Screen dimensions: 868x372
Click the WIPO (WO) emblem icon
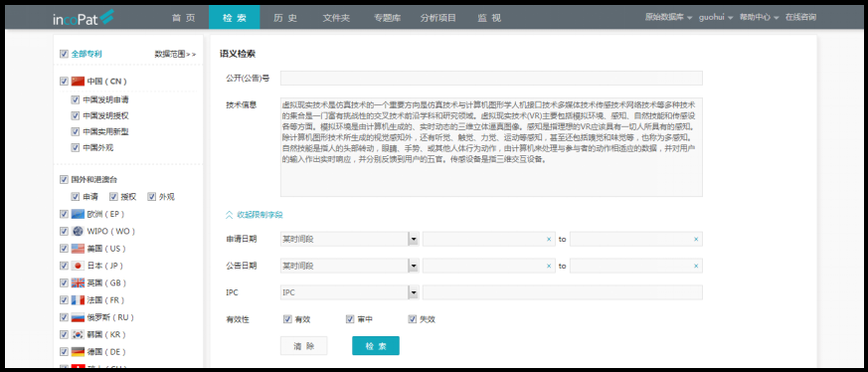pyautogui.click(x=78, y=231)
